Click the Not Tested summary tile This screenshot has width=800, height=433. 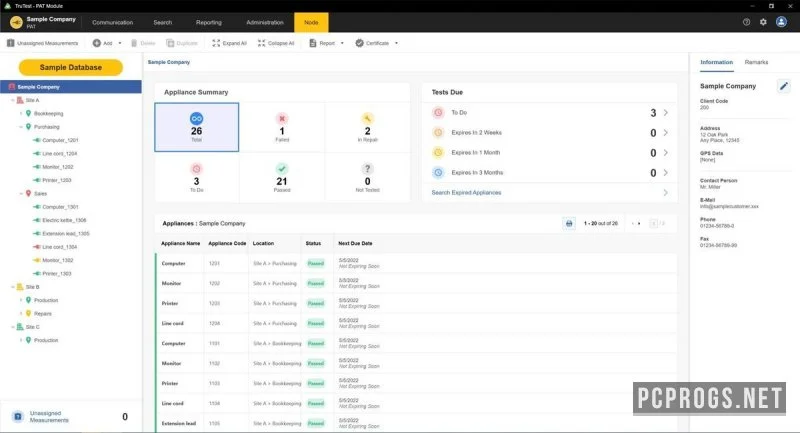click(367, 177)
